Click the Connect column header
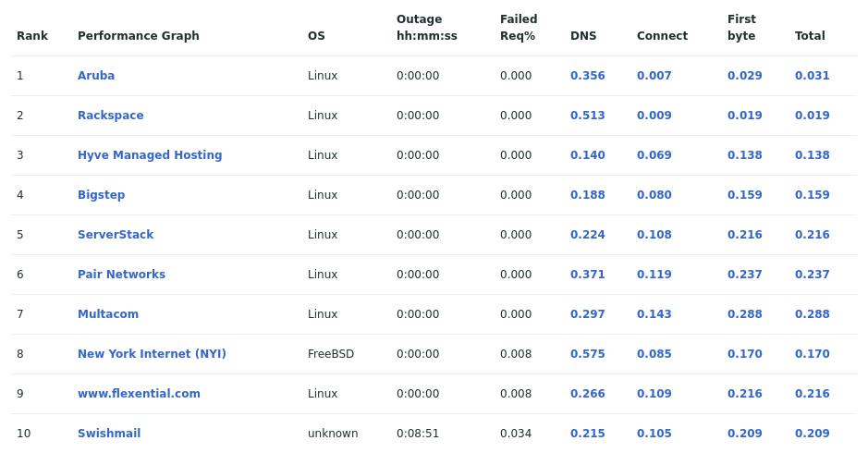Screen dimensions: 868x453 (662, 35)
